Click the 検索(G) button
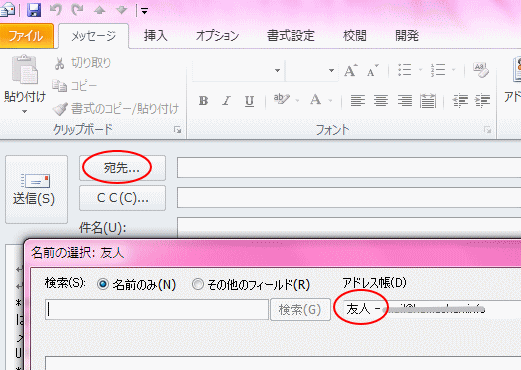Viewport: 521px width, 370px height. 300,310
